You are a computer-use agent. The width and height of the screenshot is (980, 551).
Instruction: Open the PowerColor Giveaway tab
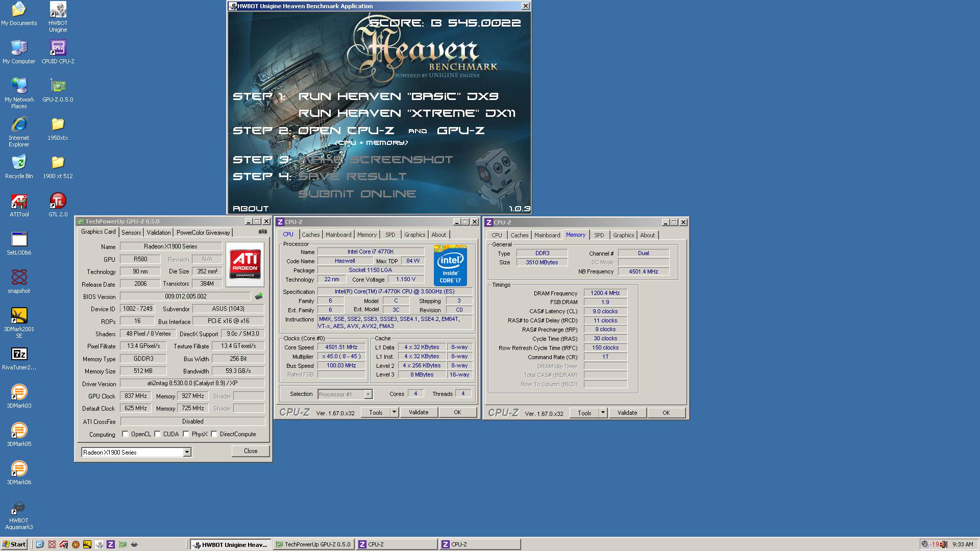(x=203, y=233)
